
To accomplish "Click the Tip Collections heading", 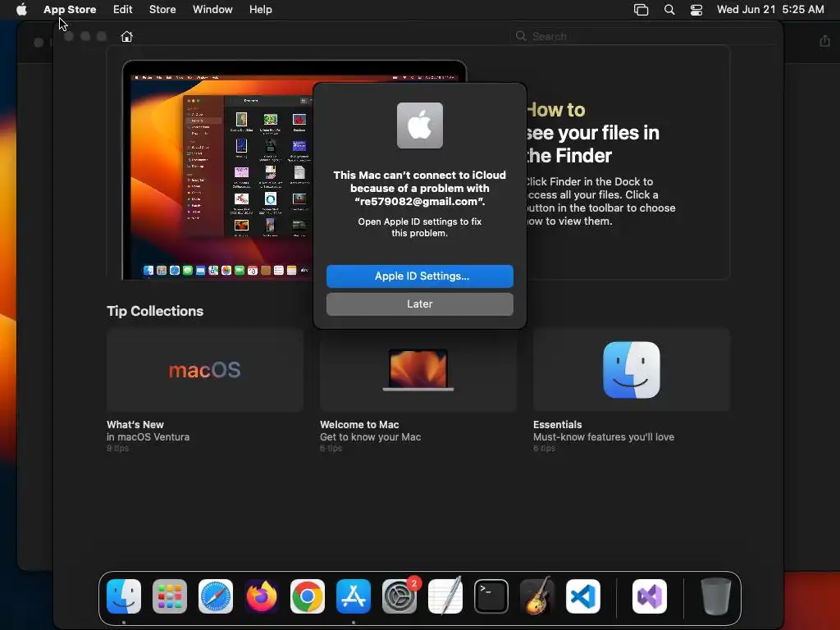I will tap(155, 311).
